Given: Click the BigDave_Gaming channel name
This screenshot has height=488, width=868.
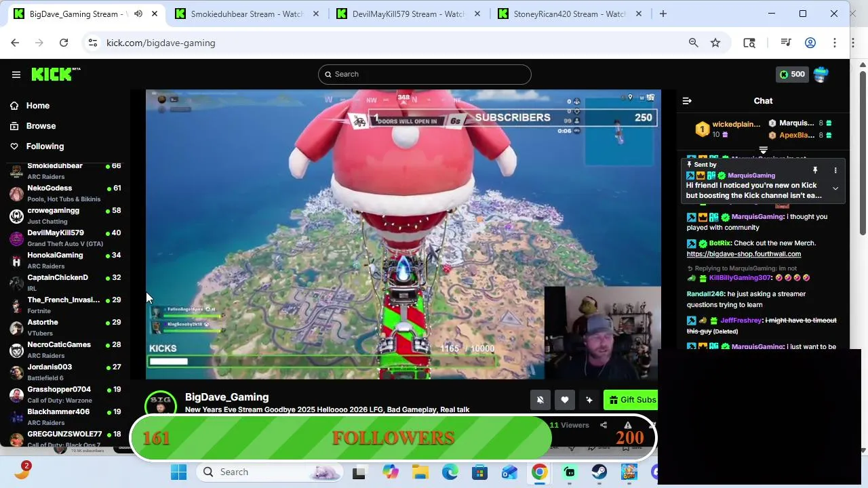Looking at the screenshot, I should pos(226,397).
